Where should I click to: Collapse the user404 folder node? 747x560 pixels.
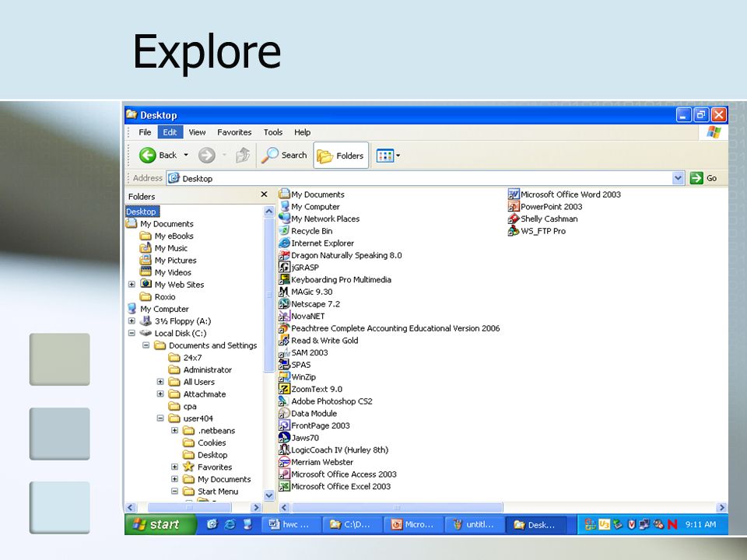coord(160,418)
